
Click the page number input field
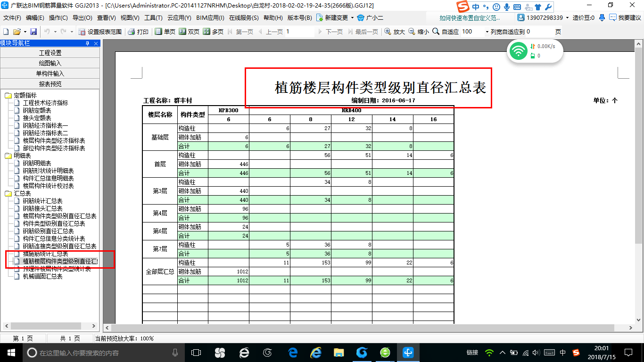point(299,32)
